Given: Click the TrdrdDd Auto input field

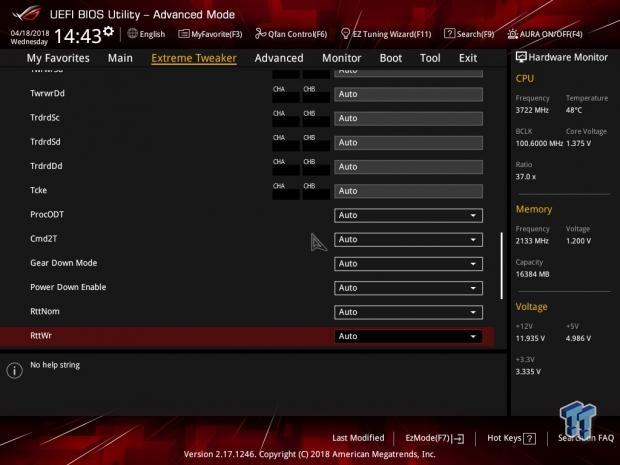Looking at the screenshot, I should pyautogui.click(x=408, y=167).
